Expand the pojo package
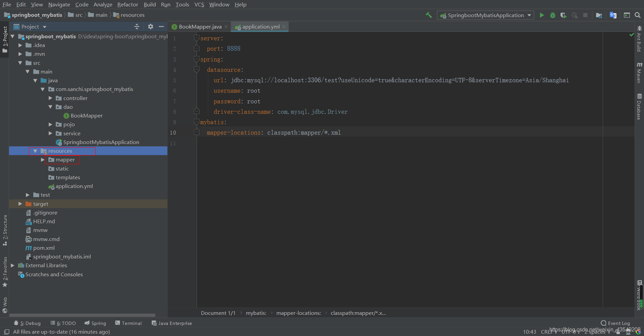 pyautogui.click(x=50, y=124)
